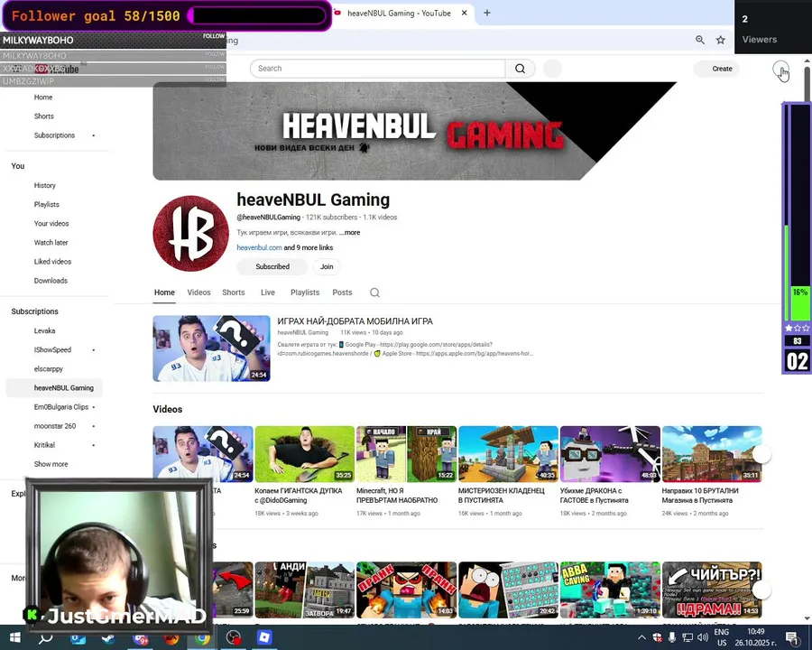Open Копаем ГИГАНТСКА ДУПКА video thumbnail
The height and width of the screenshot is (650, 812).
(305, 454)
